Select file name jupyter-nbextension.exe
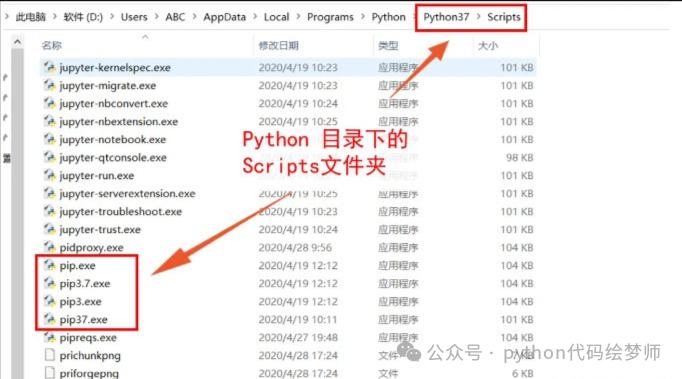 click(x=119, y=121)
